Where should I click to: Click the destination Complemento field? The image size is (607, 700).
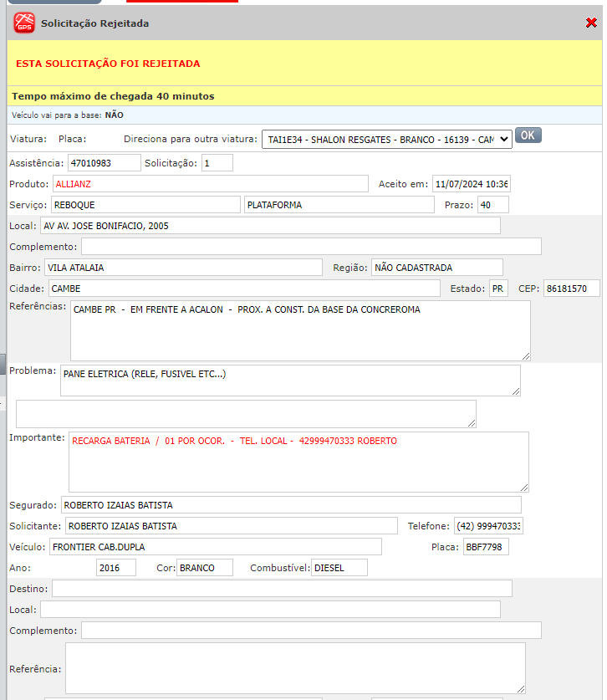click(x=311, y=631)
